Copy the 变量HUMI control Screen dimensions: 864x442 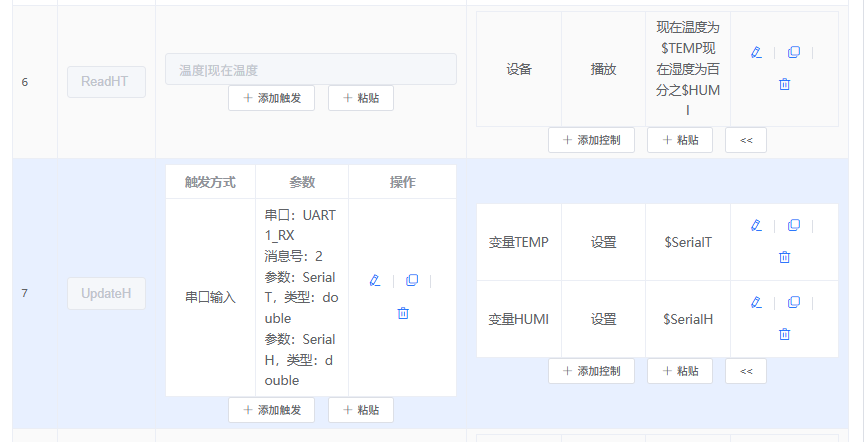pyautogui.click(x=793, y=303)
